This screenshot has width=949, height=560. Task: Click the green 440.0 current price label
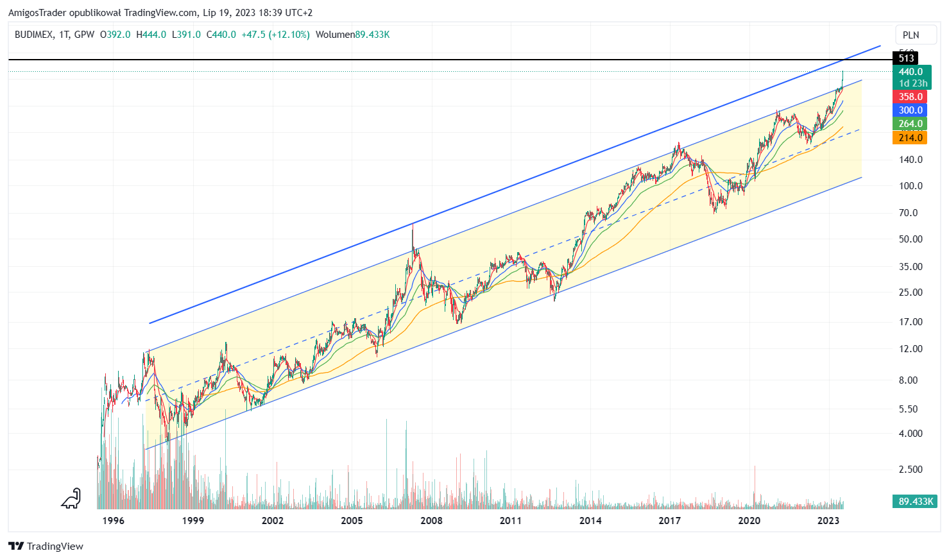[x=911, y=72]
